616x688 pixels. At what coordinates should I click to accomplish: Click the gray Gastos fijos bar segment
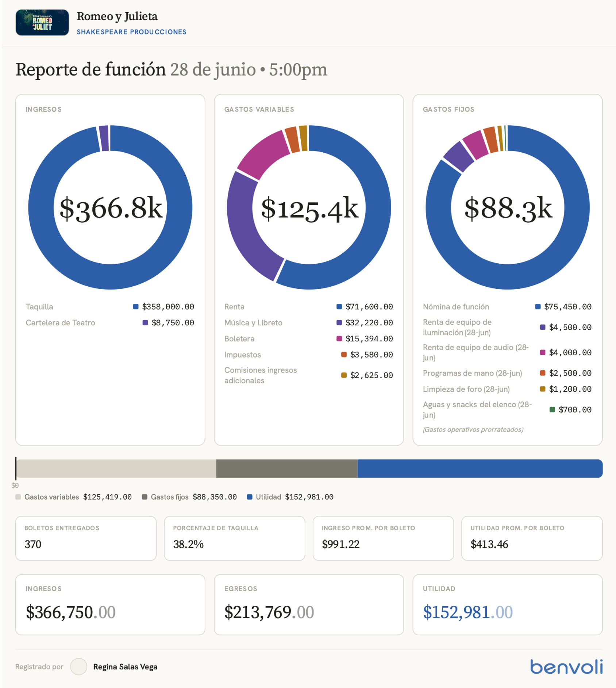[287, 469]
